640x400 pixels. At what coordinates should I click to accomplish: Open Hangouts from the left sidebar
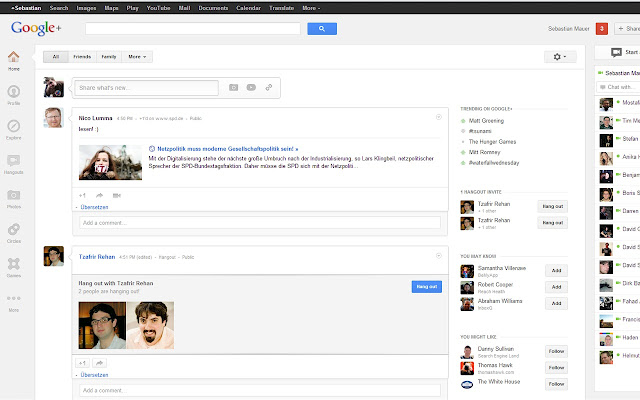pyautogui.click(x=14, y=163)
